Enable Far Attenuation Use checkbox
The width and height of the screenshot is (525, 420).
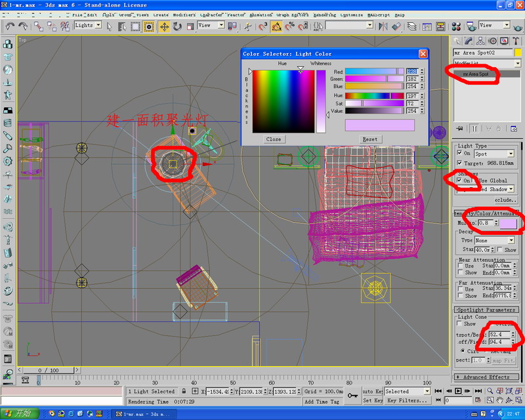click(459, 289)
